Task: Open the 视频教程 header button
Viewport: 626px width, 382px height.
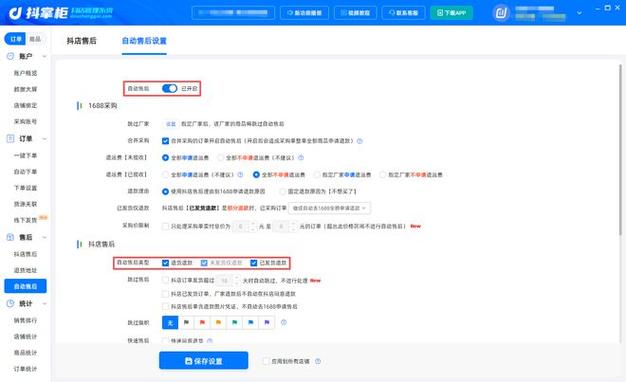Action: [355, 13]
